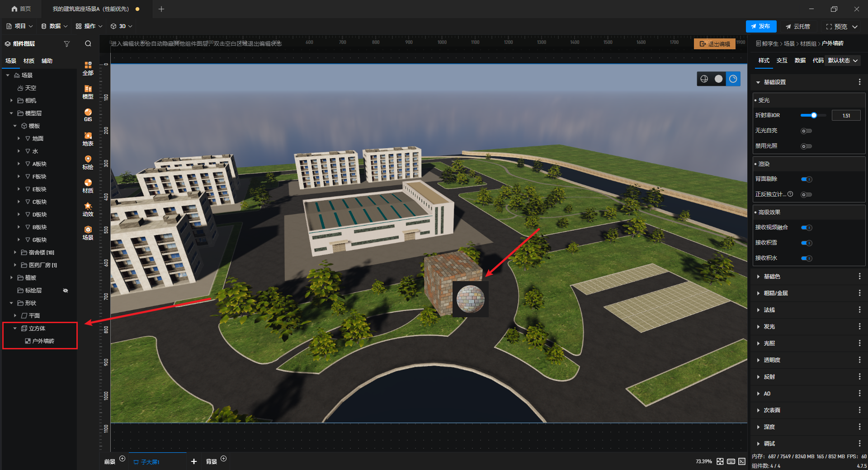The height and width of the screenshot is (470, 868).
Task: Add a new screen with plus button
Action: (194, 461)
